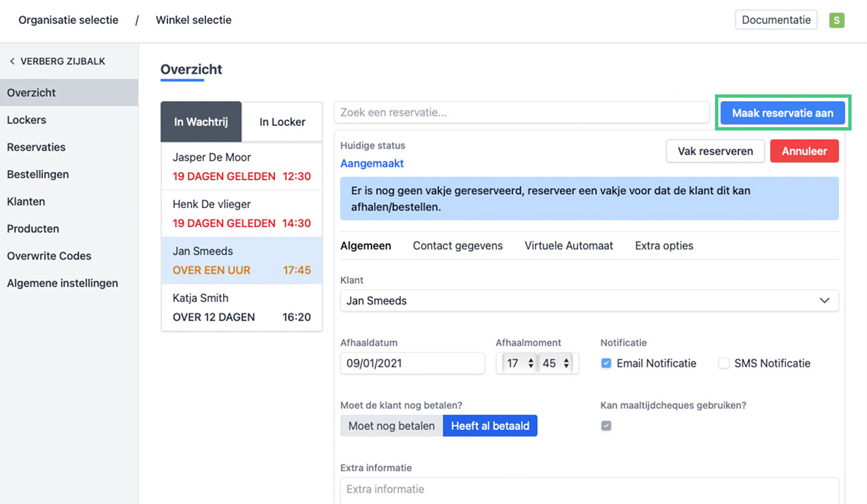
Task: Open the Contact gegevens tab
Action: [x=457, y=246]
